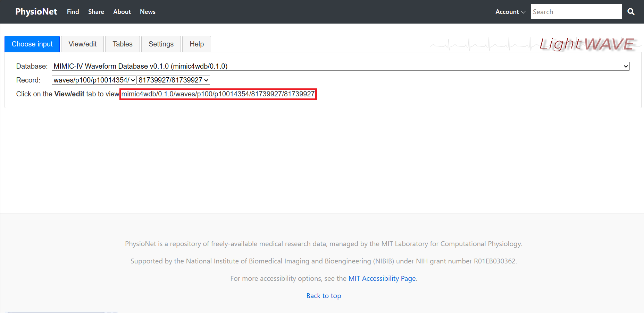Click the NIBIB grant number text line

324,261
